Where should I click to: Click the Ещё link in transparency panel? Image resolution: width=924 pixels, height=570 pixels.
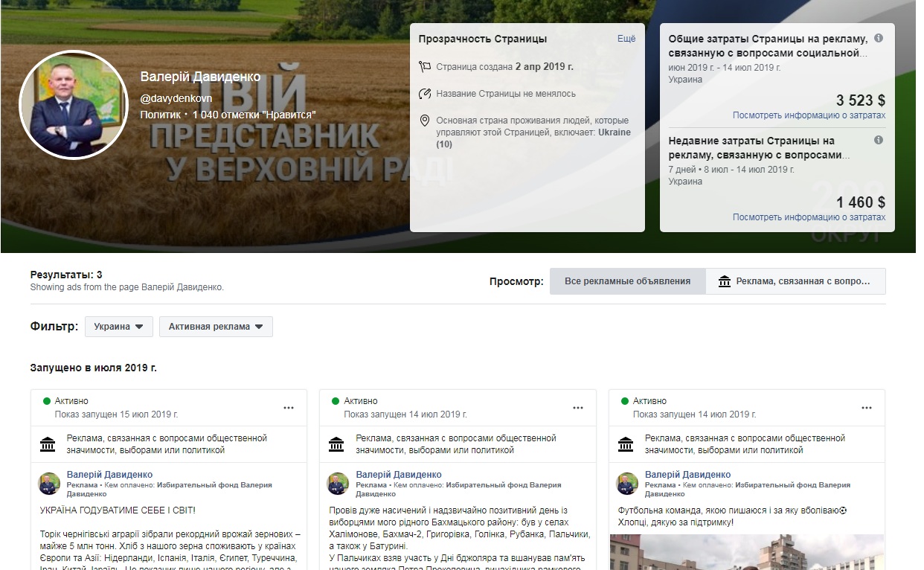[x=626, y=39]
